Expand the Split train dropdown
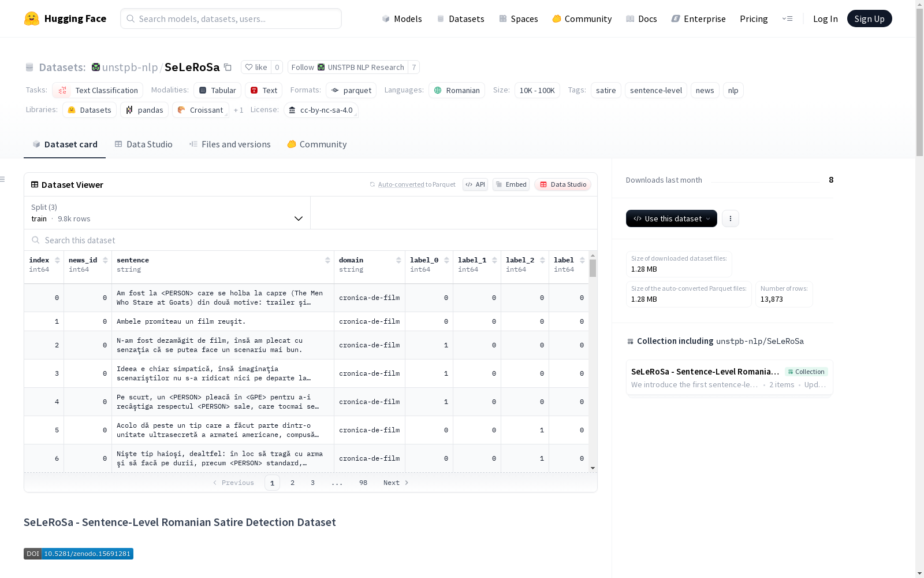The image size is (924, 578). click(x=167, y=213)
